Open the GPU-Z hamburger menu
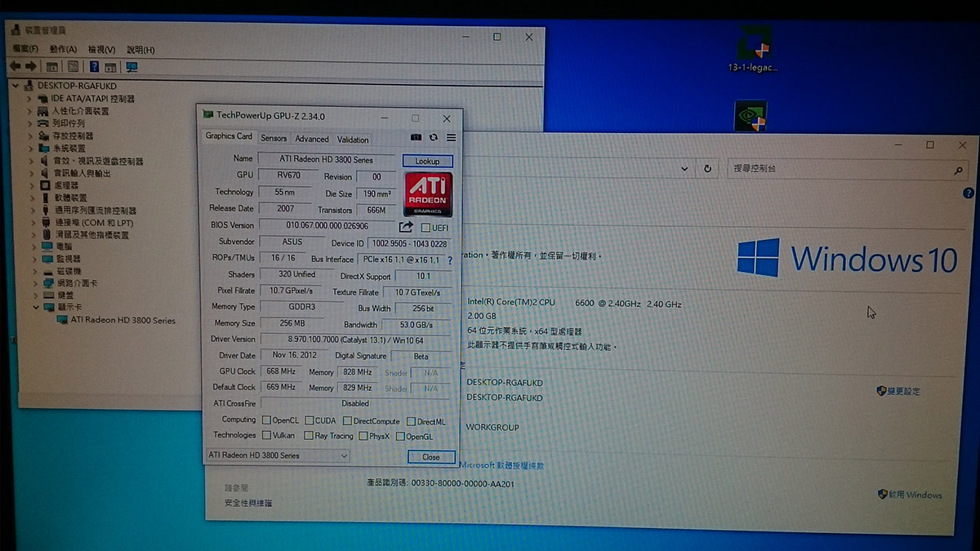The width and height of the screenshot is (980, 551). click(451, 138)
